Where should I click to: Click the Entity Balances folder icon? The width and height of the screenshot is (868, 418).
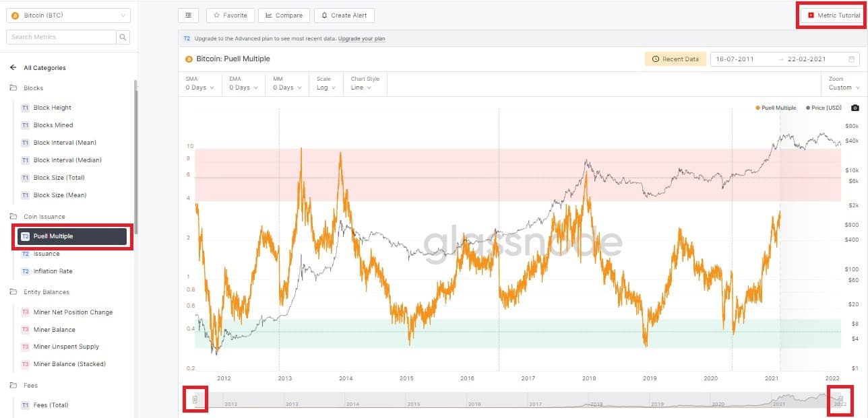coord(13,292)
